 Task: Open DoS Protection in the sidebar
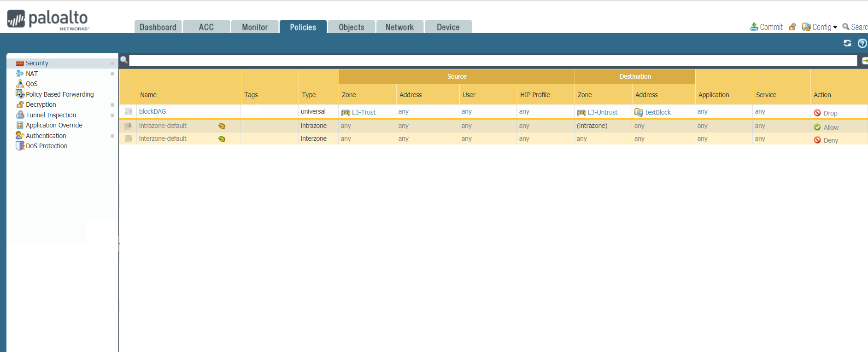[x=47, y=146]
